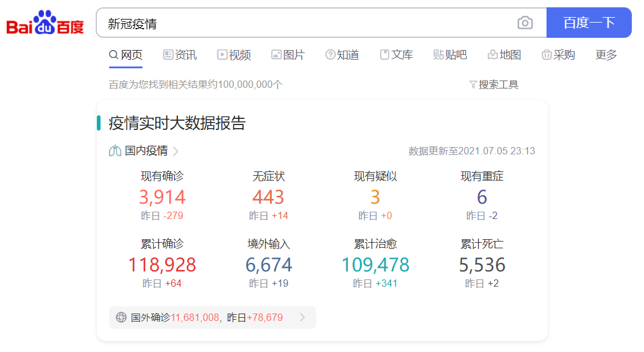Go to the 文库 library tab

click(396, 55)
